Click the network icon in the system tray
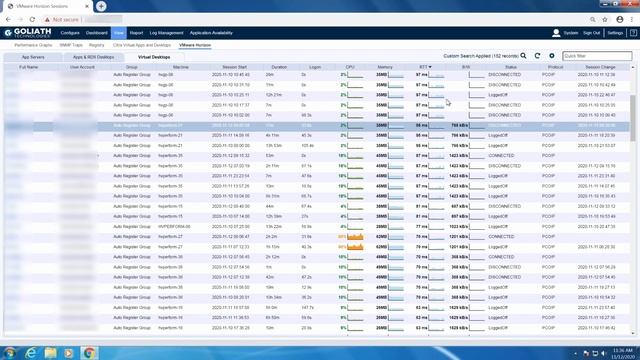Screen dimensions: 640x360 tap(595, 353)
